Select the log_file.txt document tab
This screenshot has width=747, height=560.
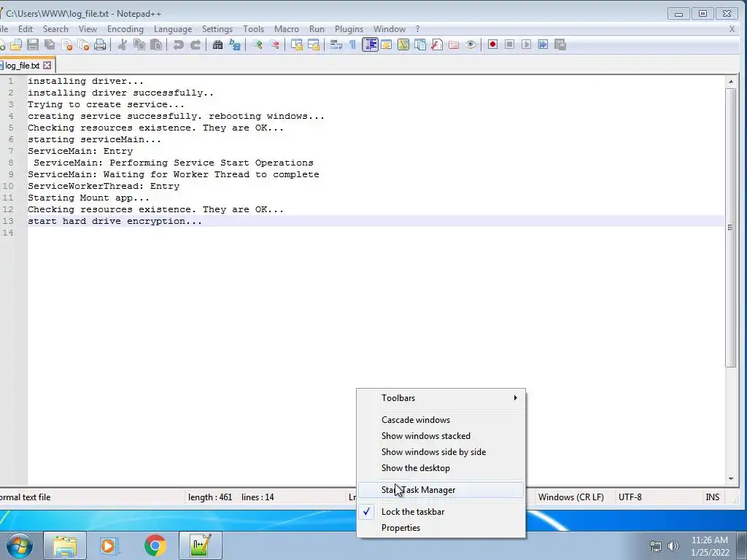[x=22, y=65]
